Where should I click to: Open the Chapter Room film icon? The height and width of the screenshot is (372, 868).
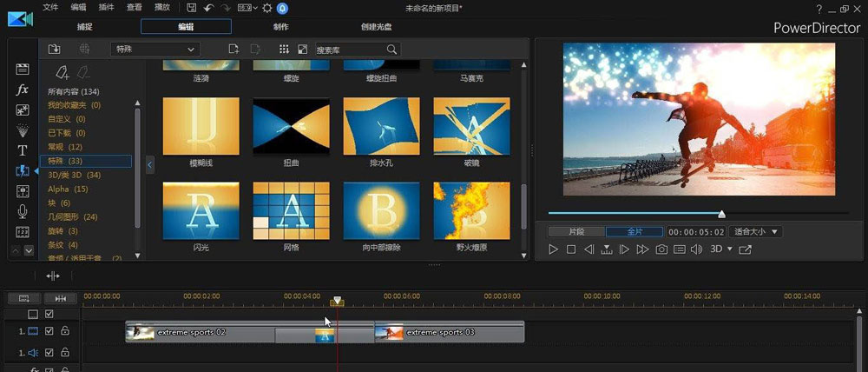tap(23, 232)
